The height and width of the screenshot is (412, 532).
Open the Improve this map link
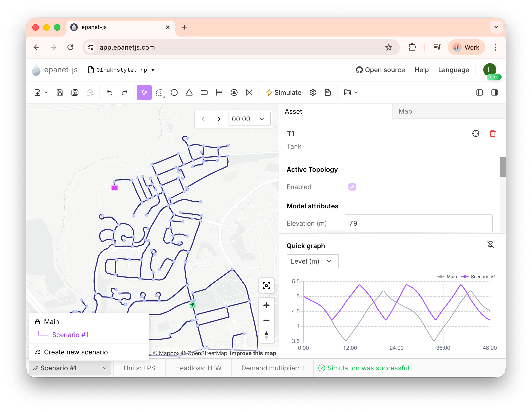coord(253,353)
